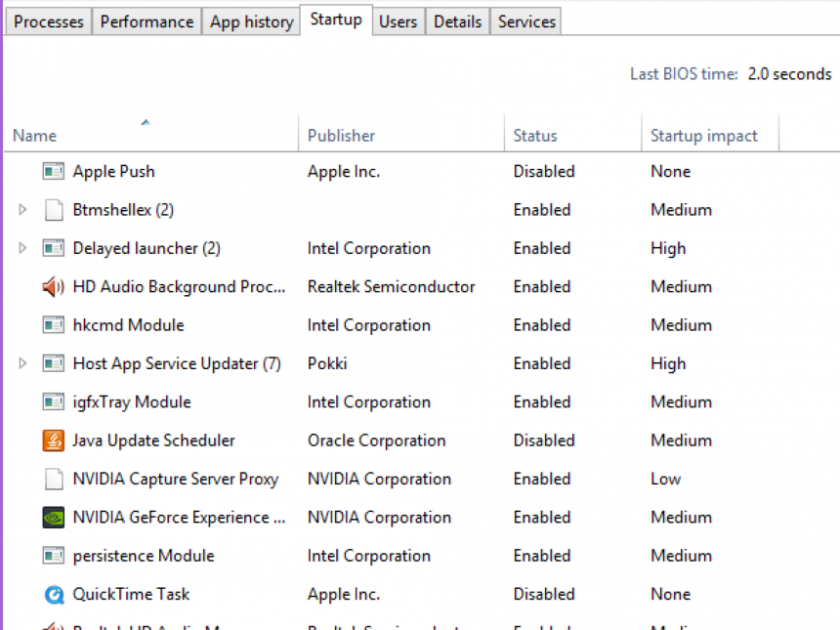The height and width of the screenshot is (630, 840).
Task: Select the Java Update Scheduler entry name
Action: (x=153, y=441)
